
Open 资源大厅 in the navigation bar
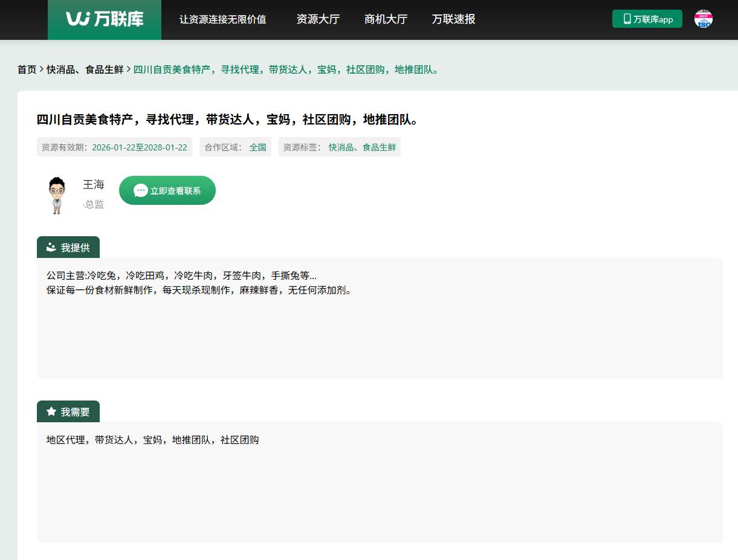coord(318,19)
